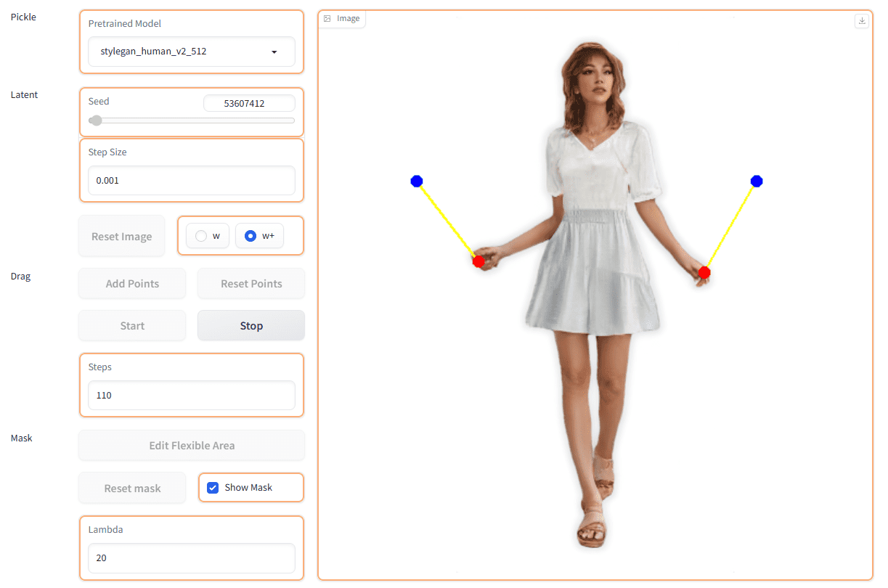
Task: Open Edit Flexible Area
Action: [192, 446]
